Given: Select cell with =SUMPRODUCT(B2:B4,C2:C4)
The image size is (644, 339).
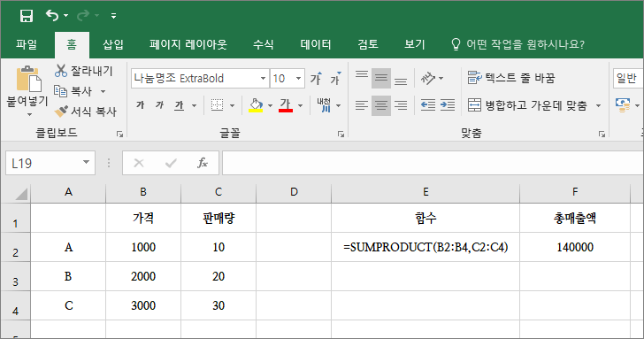Looking at the screenshot, I should (x=425, y=247).
